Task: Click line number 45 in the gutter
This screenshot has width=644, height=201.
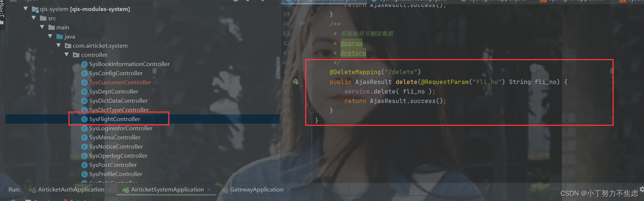Action: [286, 72]
